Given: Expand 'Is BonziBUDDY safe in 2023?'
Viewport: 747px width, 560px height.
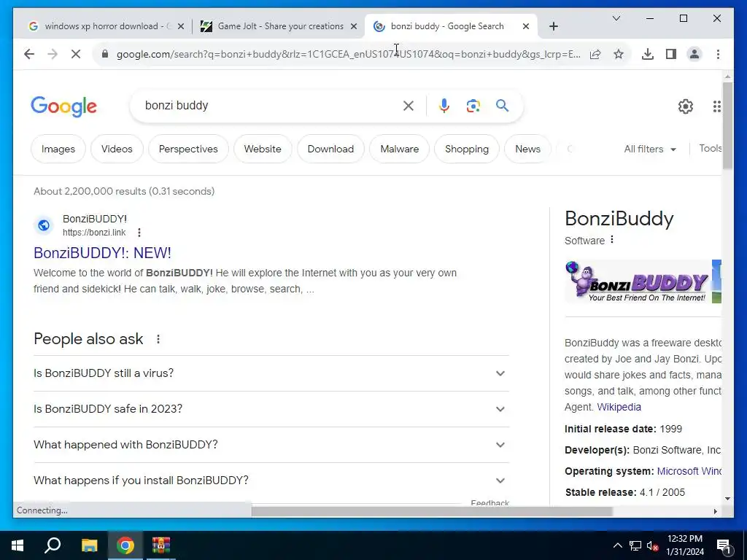Looking at the screenshot, I should click(271, 409).
